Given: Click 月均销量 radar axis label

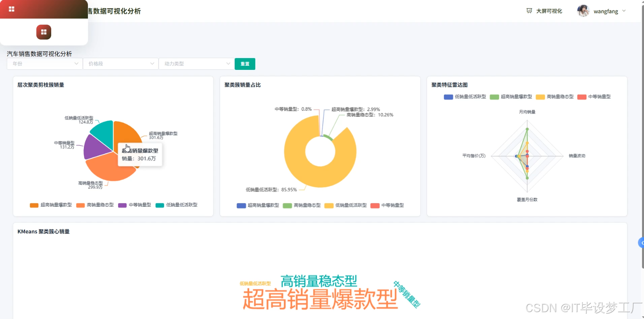Looking at the screenshot, I should point(527,112).
